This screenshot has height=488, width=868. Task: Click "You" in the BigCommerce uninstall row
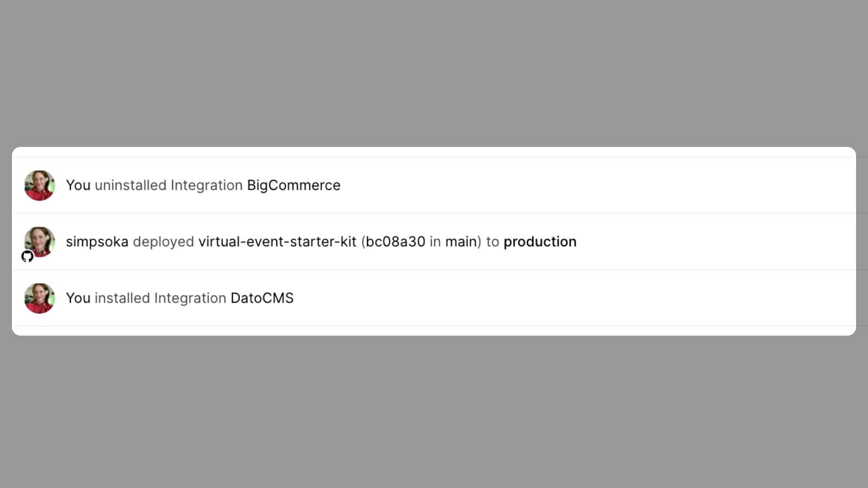coord(78,185)
